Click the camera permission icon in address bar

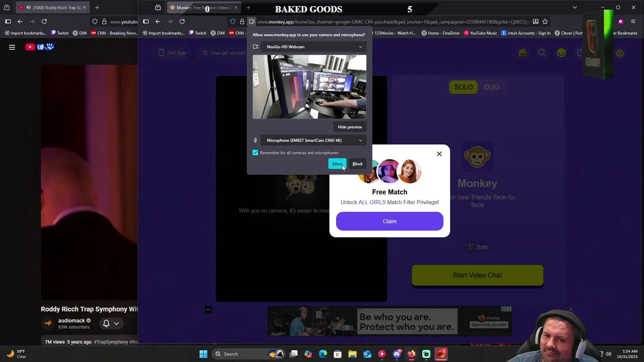click(x=252, y=22)
